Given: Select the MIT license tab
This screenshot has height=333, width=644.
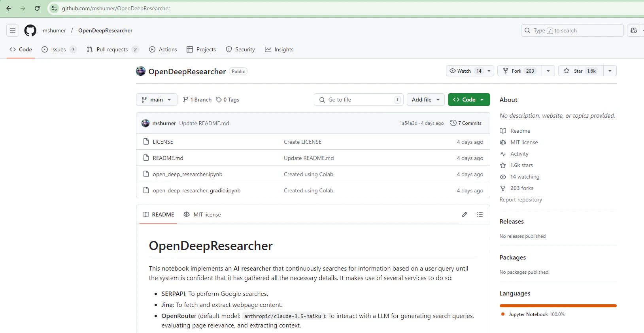Looking at the screenshot, I should tap(202, 214).
